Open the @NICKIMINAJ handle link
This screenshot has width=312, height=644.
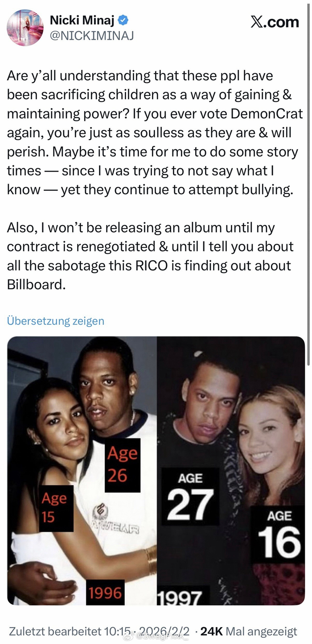[91, 36]
